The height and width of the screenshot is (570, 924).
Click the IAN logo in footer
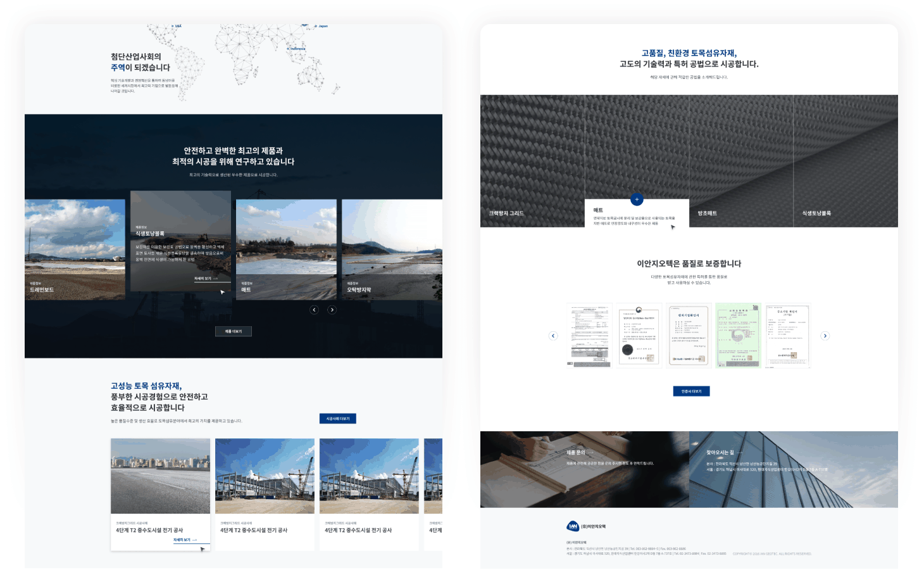point(573,526)
